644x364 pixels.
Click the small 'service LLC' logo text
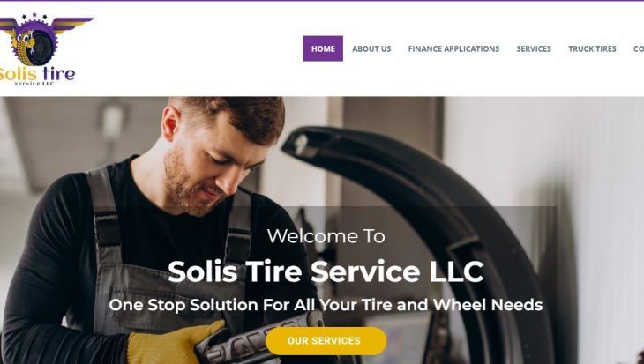(x=34, y=84)
